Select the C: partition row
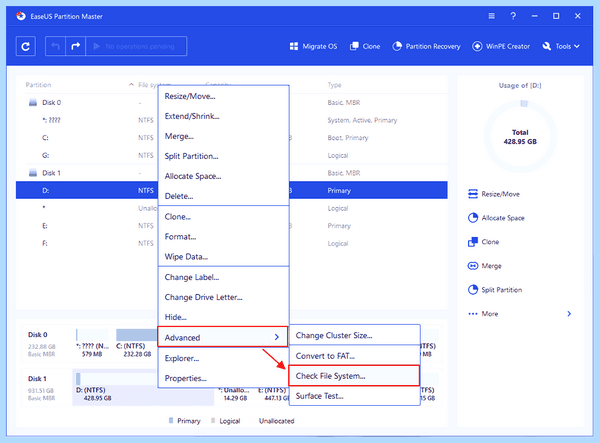The image size is (600, 443). pos(232,138)
